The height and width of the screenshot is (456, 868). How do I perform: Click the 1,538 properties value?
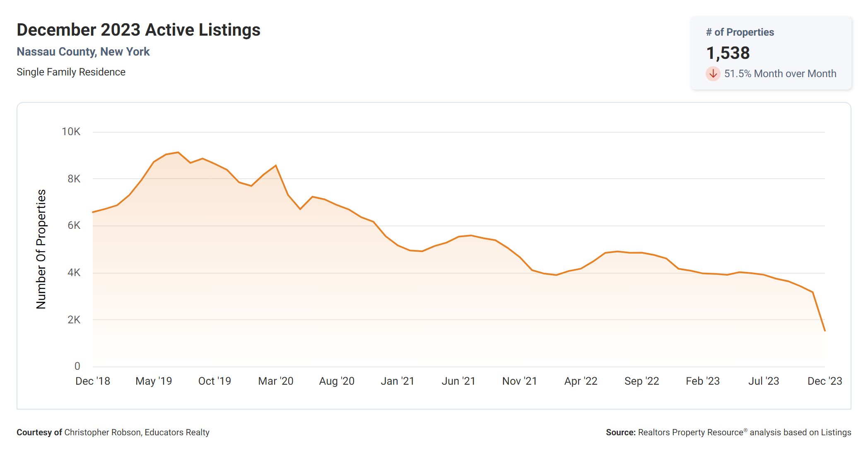(x=728, y=53)
